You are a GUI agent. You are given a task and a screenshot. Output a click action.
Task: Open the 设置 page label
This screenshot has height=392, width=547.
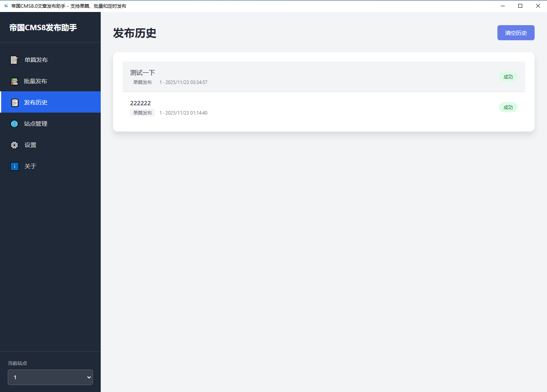click(30, 145)
